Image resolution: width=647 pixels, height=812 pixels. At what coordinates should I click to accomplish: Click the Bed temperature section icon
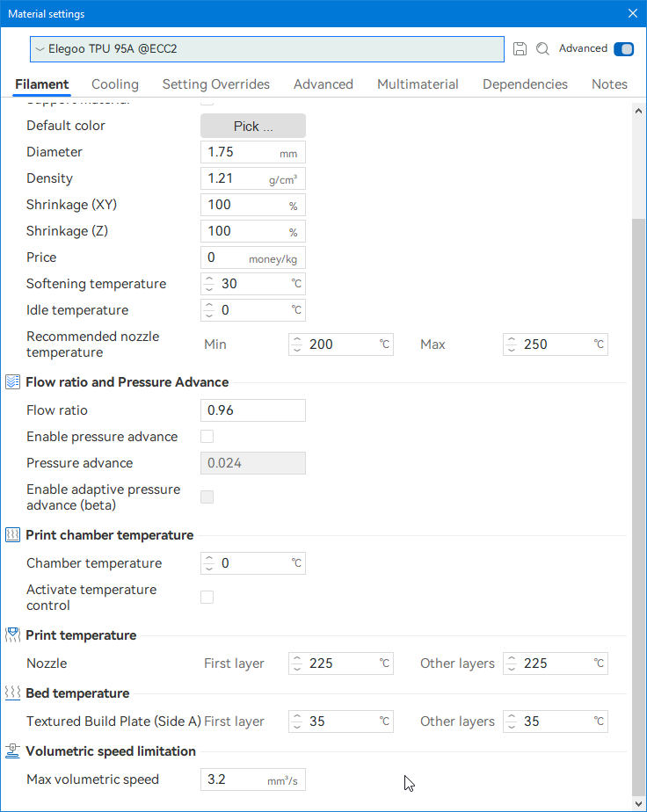13,693
